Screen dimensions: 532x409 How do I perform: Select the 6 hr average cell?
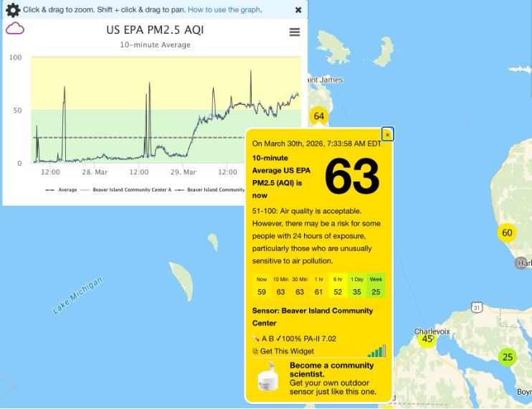[x=337, y=286]
